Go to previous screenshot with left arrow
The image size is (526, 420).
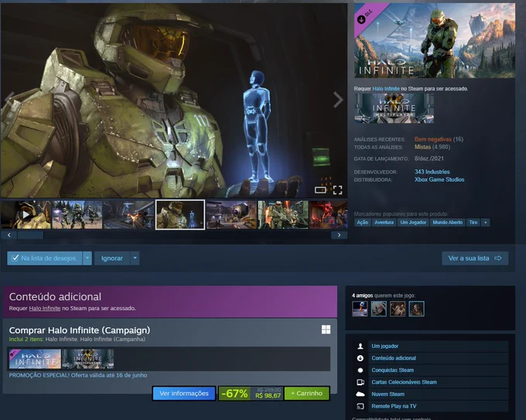tap(9, 100)
